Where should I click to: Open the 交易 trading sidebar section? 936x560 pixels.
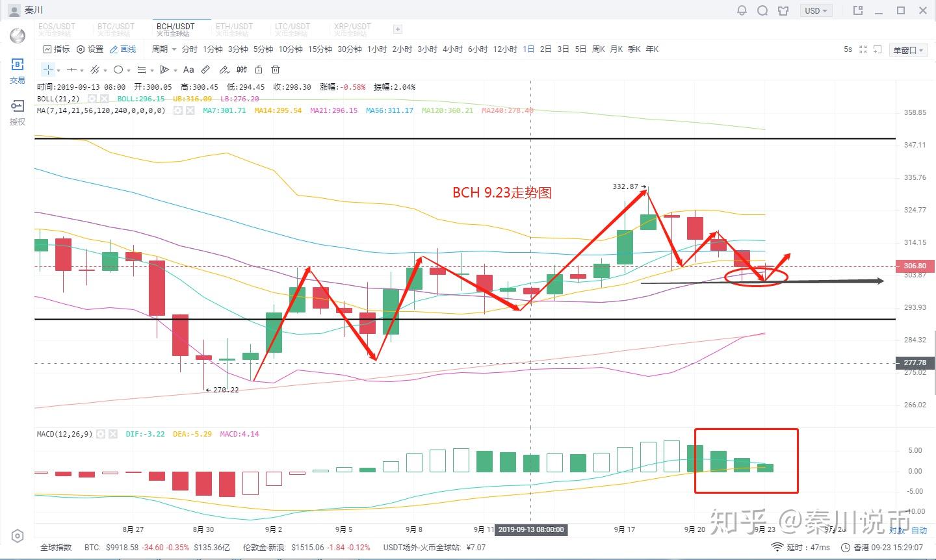pos(18,71)
